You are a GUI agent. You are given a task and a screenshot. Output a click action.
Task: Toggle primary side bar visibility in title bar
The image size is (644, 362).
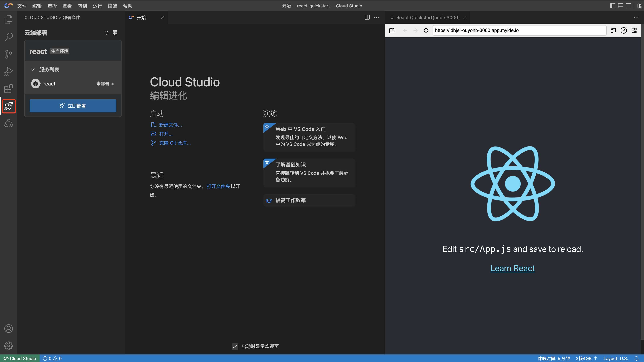coord(613,6)
